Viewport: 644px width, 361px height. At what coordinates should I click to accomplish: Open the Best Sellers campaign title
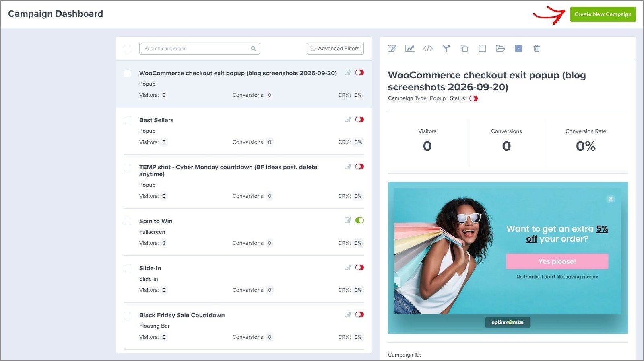tap(156, 120)
